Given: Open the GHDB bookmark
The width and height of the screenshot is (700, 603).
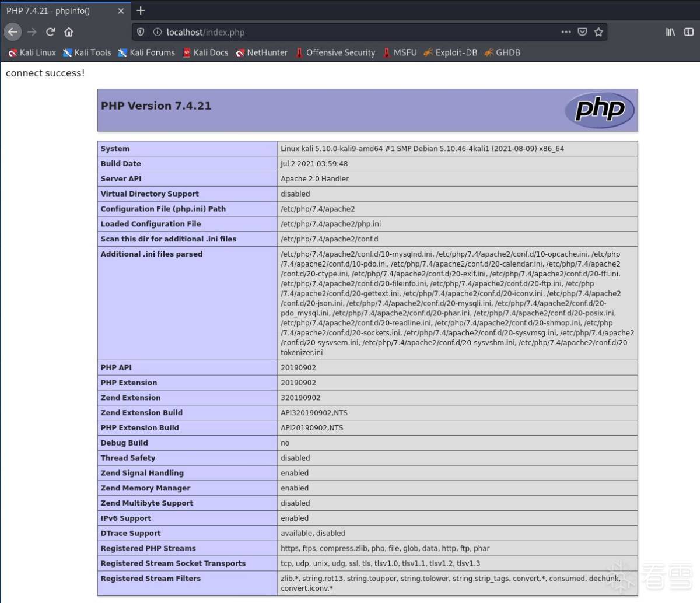Looking at the screenshot, I should click(x=502, y=52).
